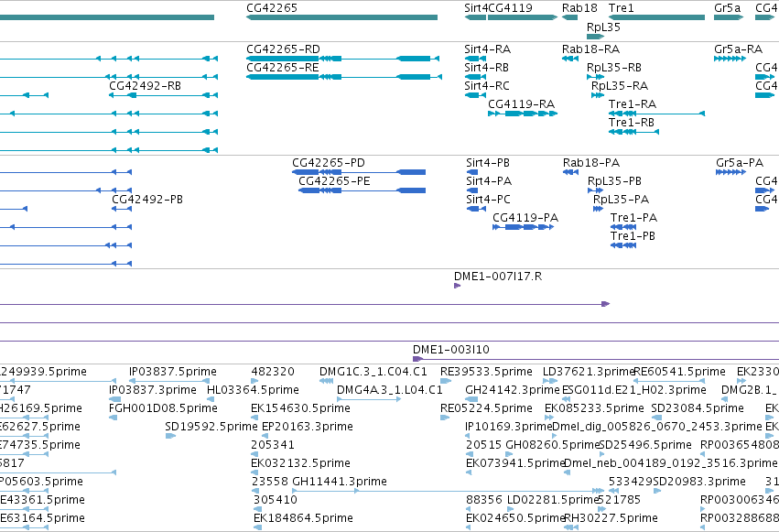This screenshot has height=532, width=779.
Task: Select transcript CG42492-RB
Action: point(164,95)
